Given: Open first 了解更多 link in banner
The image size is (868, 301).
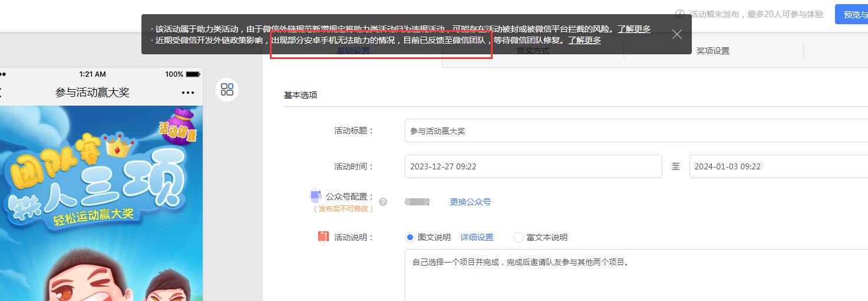Looking at the screenshot, I should pyautogui.click(x=634, y=28).
